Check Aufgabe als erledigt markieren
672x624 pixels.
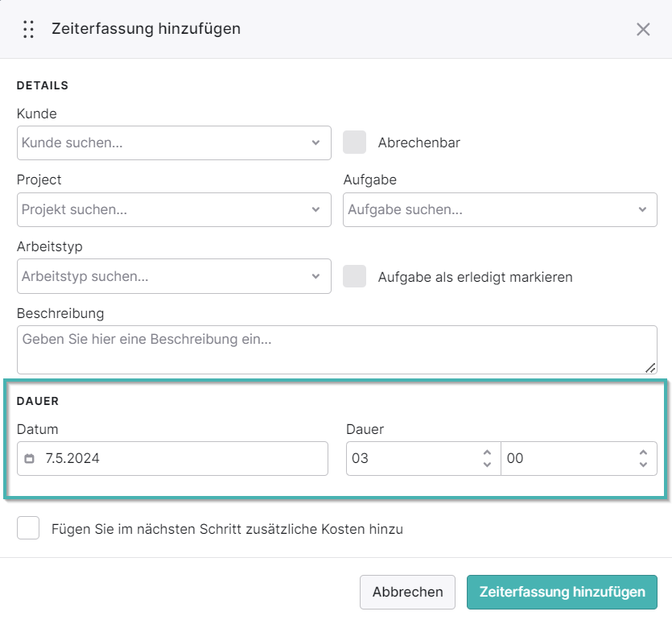[354, 276]
